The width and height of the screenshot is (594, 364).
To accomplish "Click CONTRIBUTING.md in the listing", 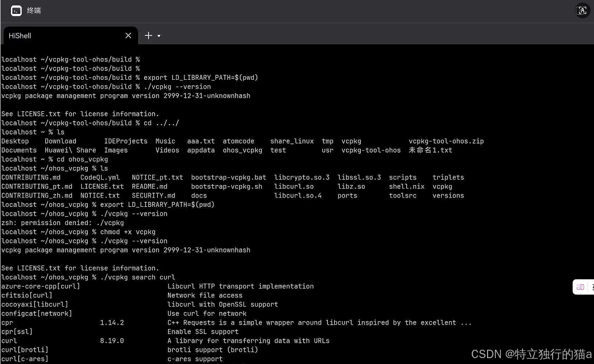I will [31, 177].
